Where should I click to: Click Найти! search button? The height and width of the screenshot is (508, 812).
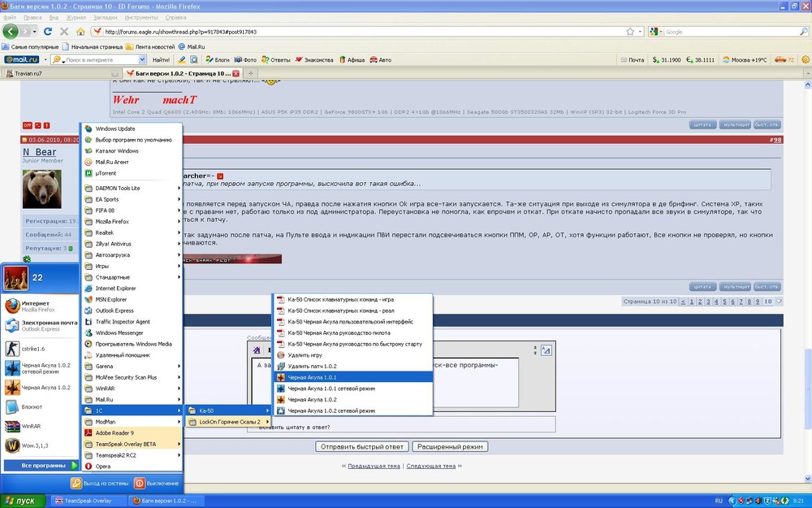[161, 59]
